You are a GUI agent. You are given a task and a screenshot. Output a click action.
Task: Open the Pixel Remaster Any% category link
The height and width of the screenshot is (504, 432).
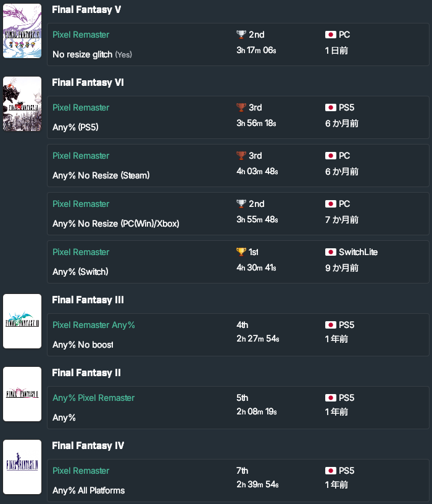click(x=93, y=325)
